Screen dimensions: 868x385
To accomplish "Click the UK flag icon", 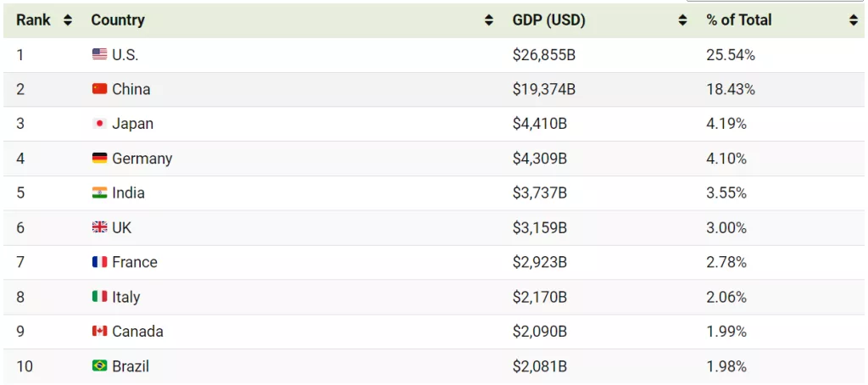I will click(99, 227).
